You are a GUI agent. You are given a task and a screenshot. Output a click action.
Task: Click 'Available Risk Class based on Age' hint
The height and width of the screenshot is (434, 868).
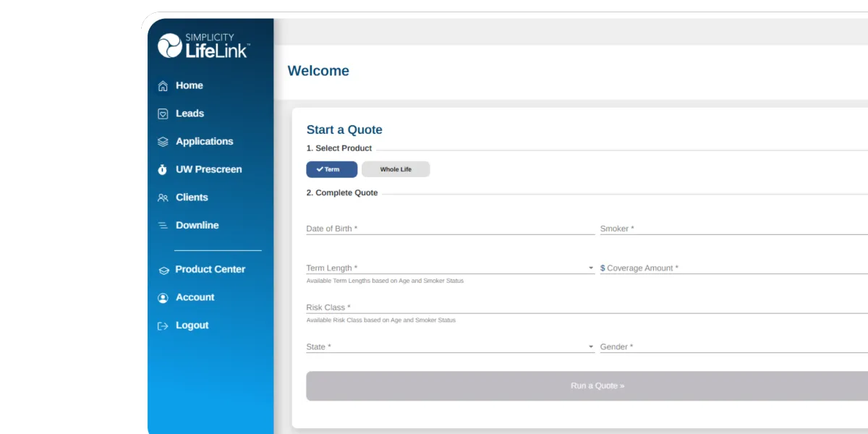[381, 320]
